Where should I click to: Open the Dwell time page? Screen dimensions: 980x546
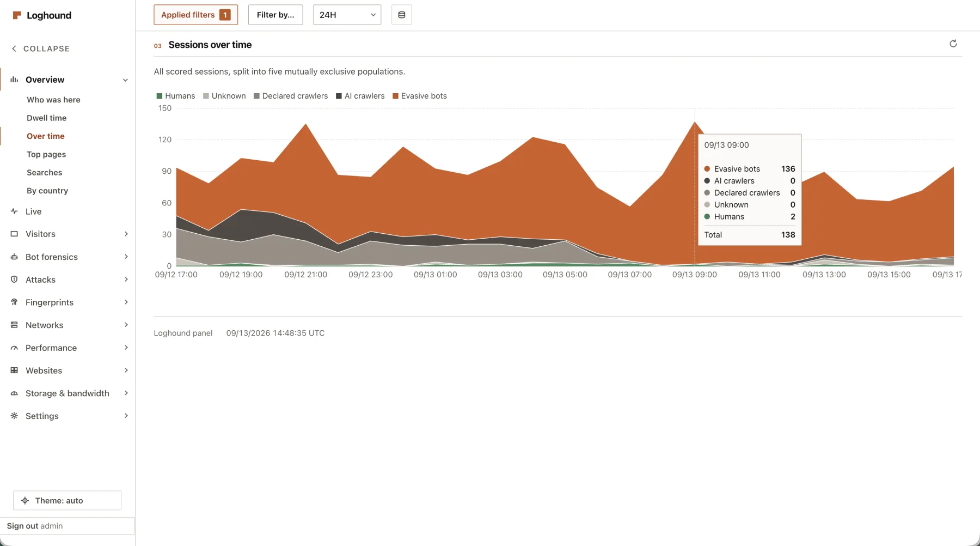click(x=46, y=118)
